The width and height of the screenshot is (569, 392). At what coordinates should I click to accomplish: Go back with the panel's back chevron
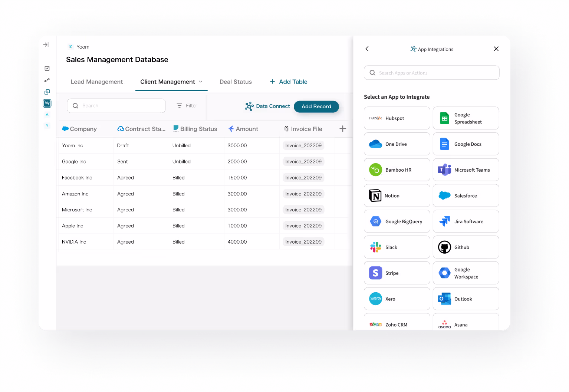[367, 49]
